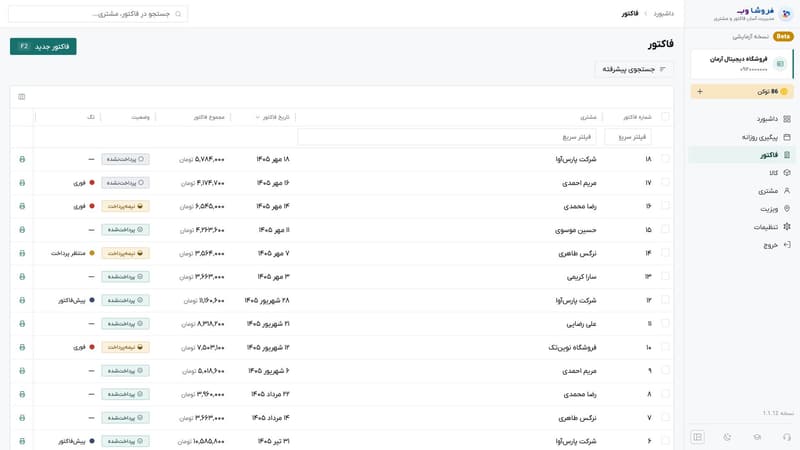
Task: Toggle the select-all checkbox in the table header
Action: (x=665, y=117)
